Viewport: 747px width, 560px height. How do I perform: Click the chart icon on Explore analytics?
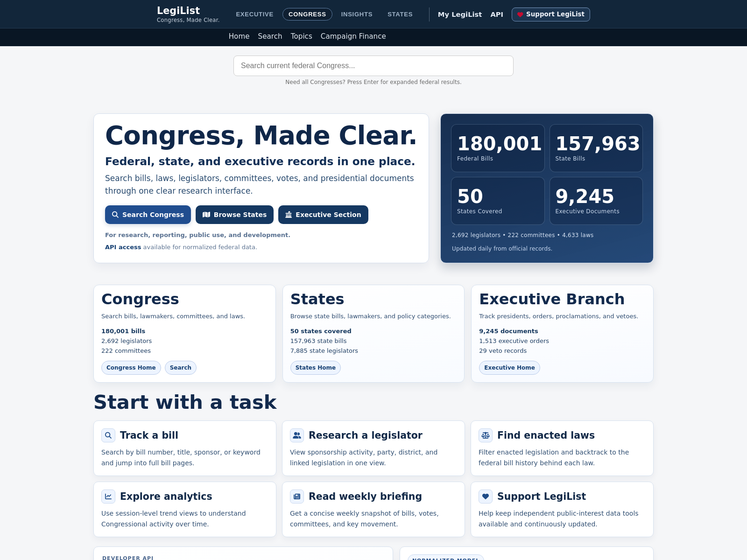click(108, 497)
